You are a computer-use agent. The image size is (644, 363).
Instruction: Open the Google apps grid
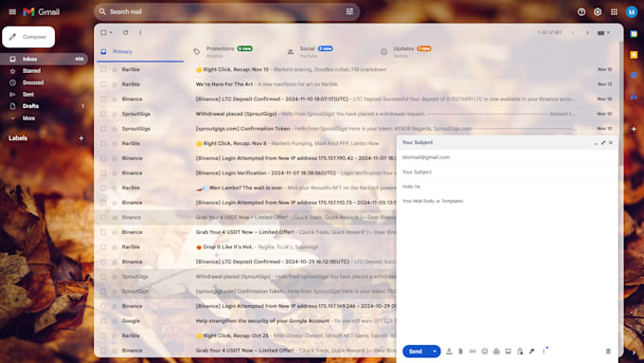614,12
